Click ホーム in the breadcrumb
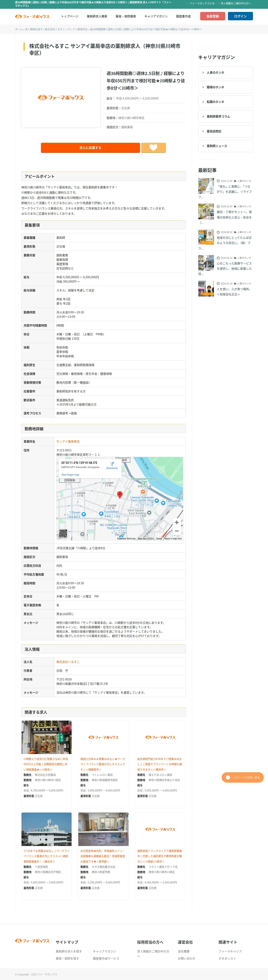 19,29
